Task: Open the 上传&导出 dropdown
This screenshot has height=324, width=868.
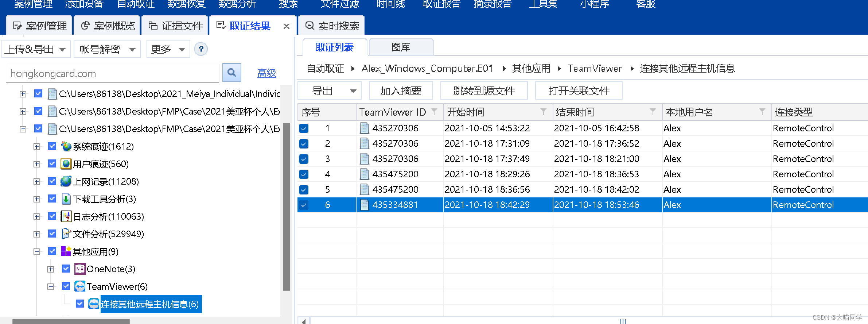Action: click(x=36, y=49)
